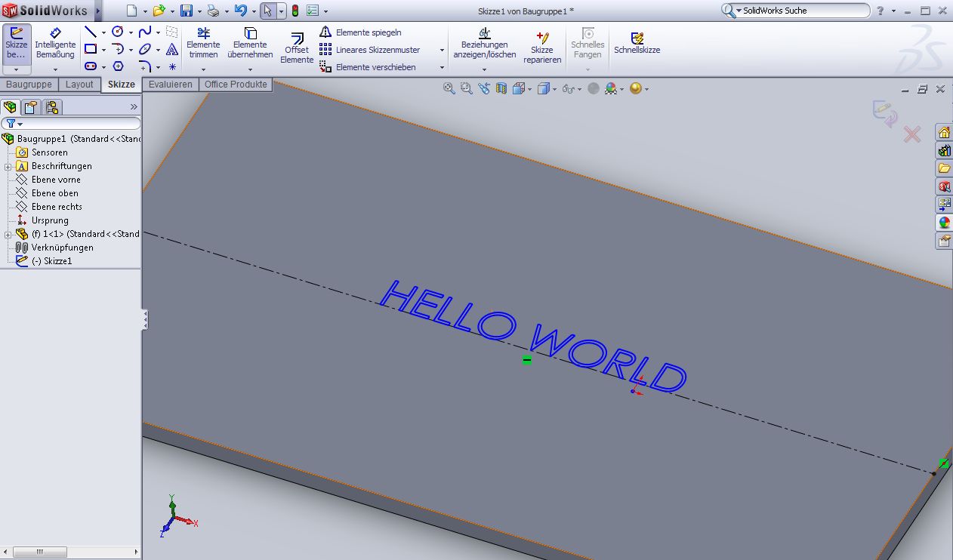Open the Elemente übernehmen dropdown arrow
This screenshot has width=953, height=560.
(250, 69)
